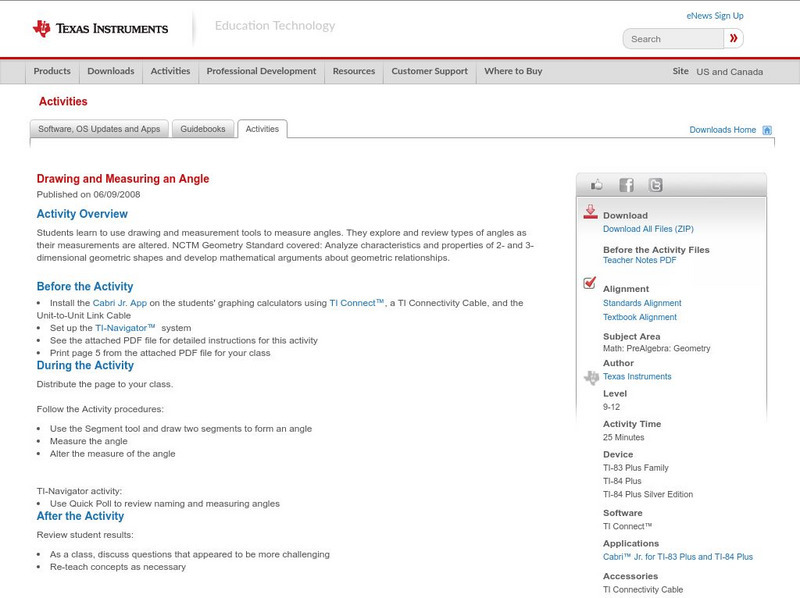Open the Activities nav menu
The width and height of the screenshot is (800, 598).
[x=170, y=71]
